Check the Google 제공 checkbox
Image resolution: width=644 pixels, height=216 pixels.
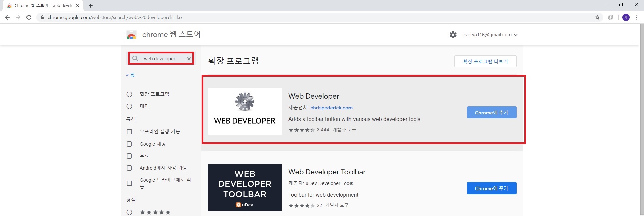click(x=129, y=144)
